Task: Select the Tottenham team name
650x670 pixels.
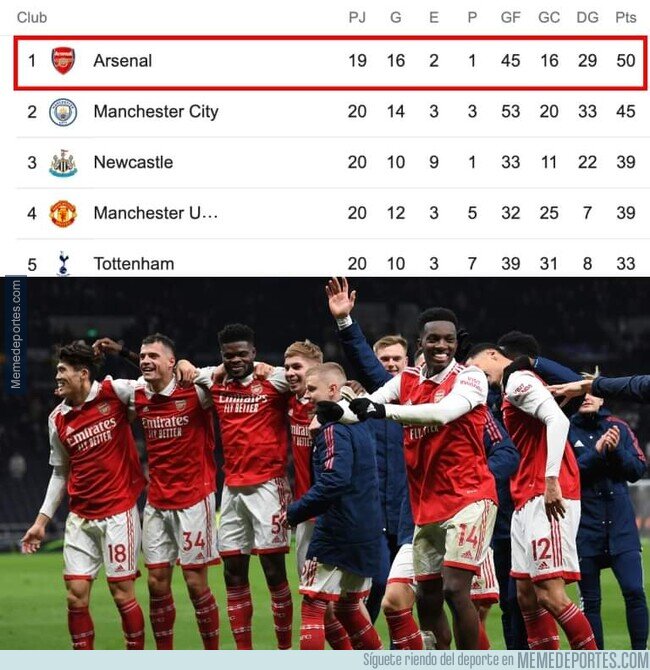Action: 134,264
